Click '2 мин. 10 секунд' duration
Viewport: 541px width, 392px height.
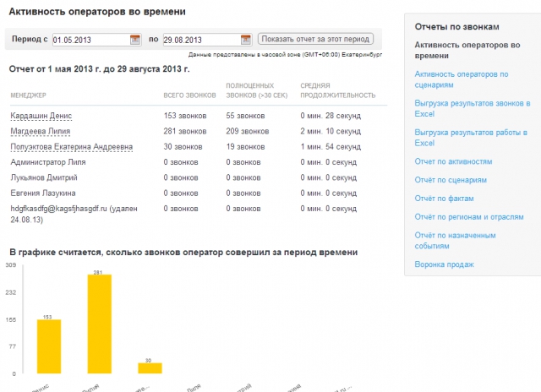[331, 131]
